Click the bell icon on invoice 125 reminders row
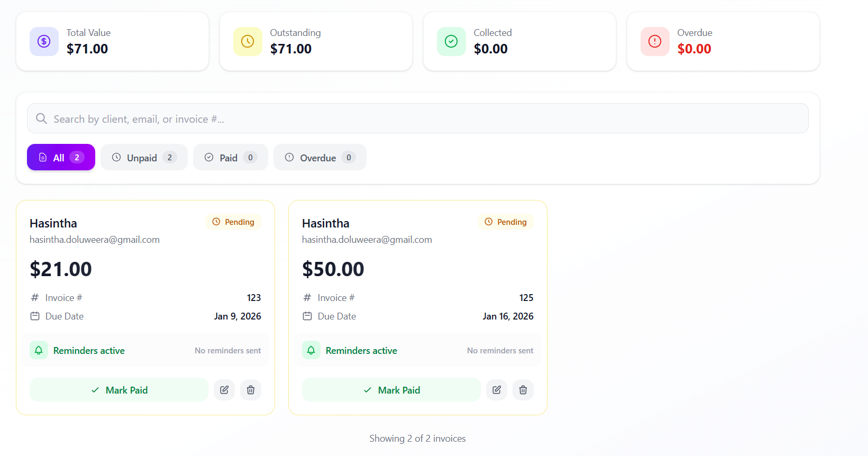Screen dimensions: 868x456 pyautogui.click(x=311, y=350)
